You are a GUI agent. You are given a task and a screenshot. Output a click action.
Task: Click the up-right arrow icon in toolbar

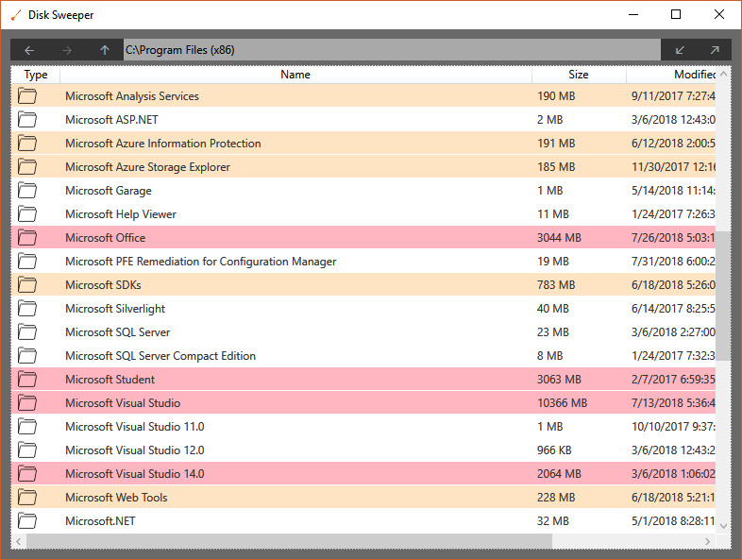point(715,50)
